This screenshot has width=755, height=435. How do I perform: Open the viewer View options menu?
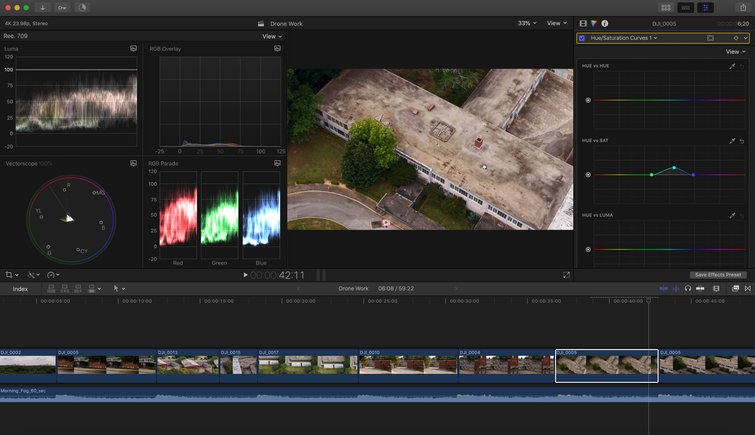click(558, 23)
